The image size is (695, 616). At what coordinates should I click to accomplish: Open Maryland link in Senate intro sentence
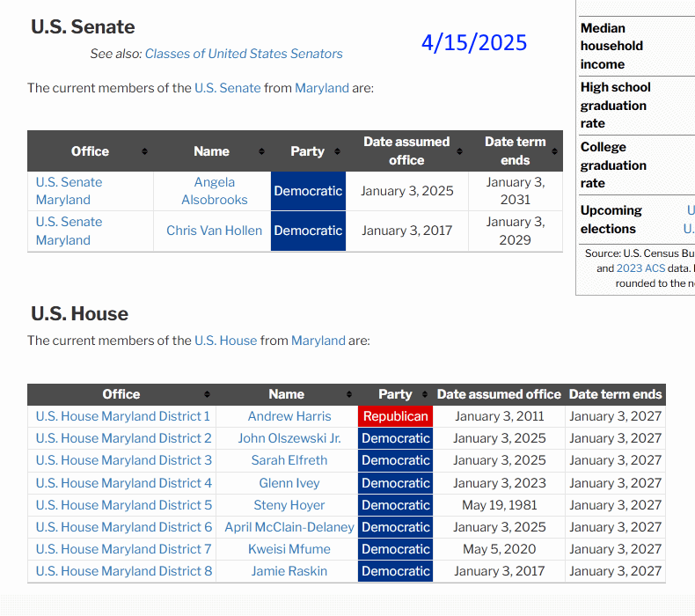(322, 88)
